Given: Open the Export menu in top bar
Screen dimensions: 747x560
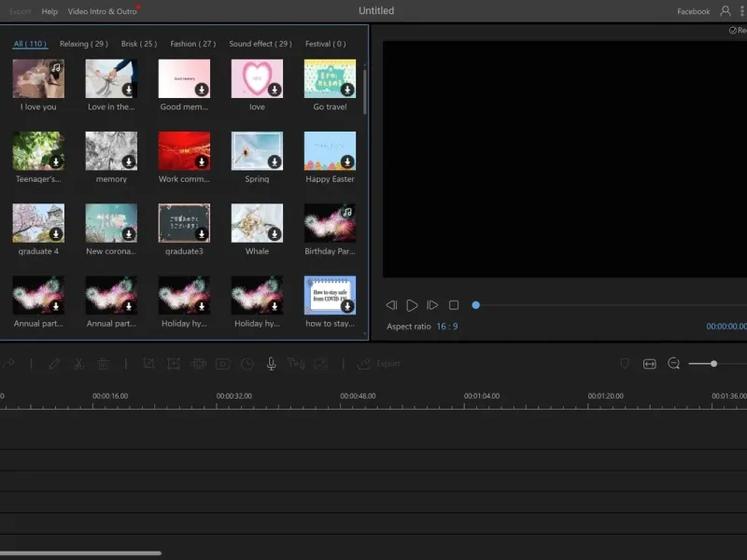Looking at the screenshot, I should [20, 11].
